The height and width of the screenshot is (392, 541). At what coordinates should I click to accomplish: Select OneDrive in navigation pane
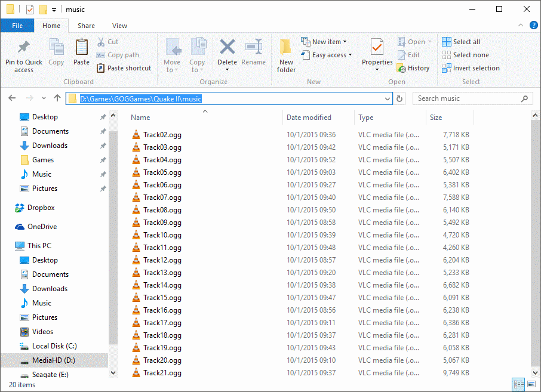tap(36, 227)
